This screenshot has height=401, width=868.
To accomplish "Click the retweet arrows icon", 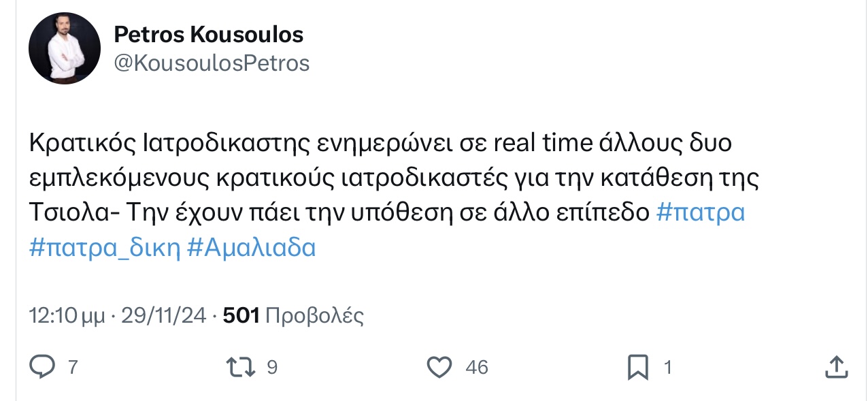I will pyautogui.click(x=241, y=368).
